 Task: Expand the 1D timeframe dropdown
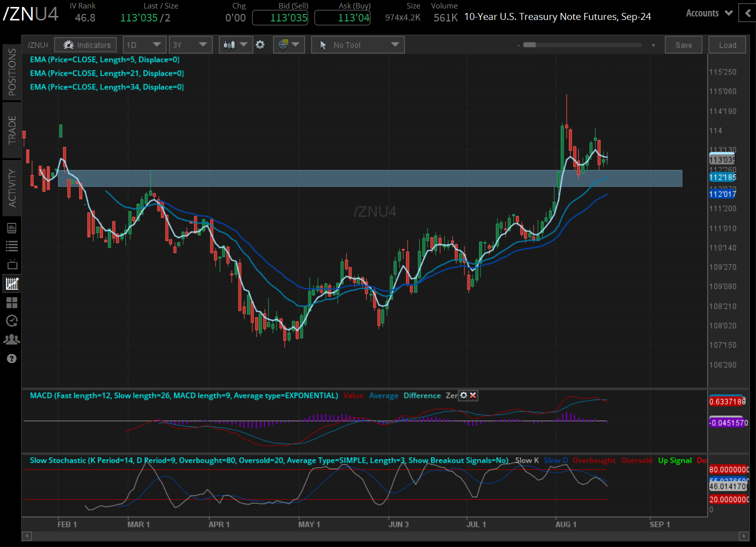(x=144, y=45)
